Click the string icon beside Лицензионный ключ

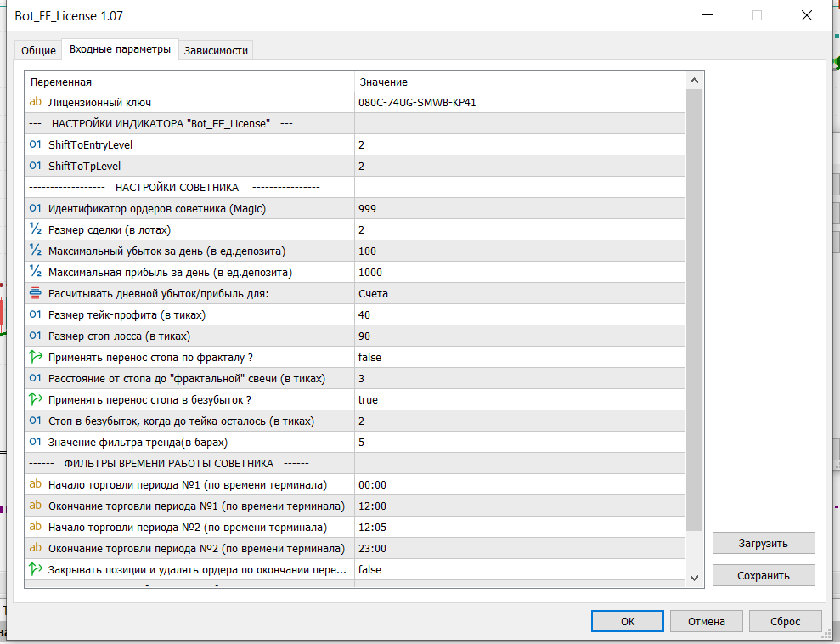tap(36, 102)
